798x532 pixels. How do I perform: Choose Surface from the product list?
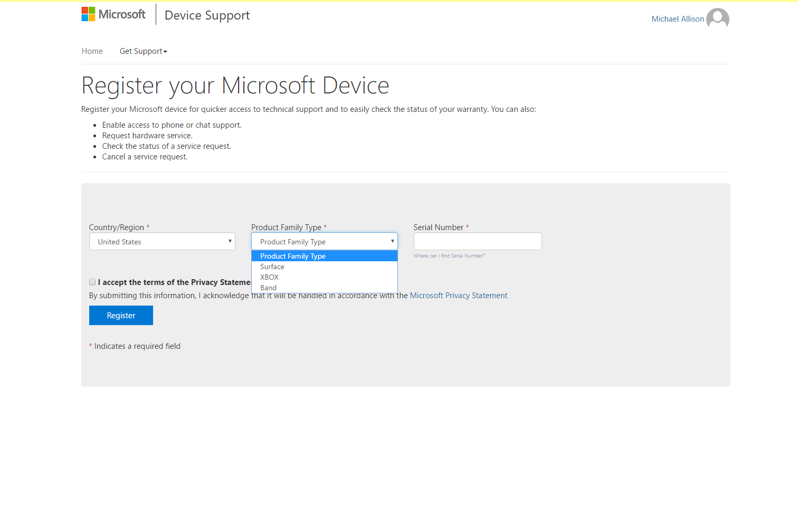[325, 267]
